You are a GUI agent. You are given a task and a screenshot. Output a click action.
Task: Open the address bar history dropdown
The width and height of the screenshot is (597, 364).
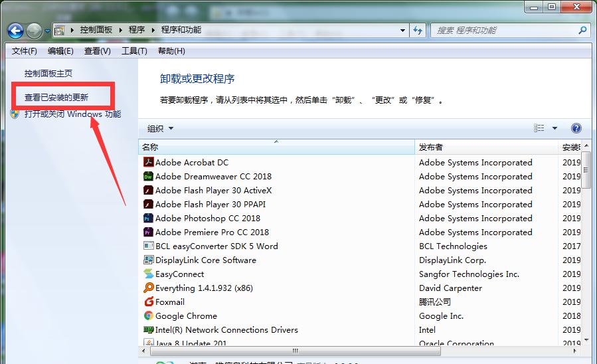[x=402, y=31]
